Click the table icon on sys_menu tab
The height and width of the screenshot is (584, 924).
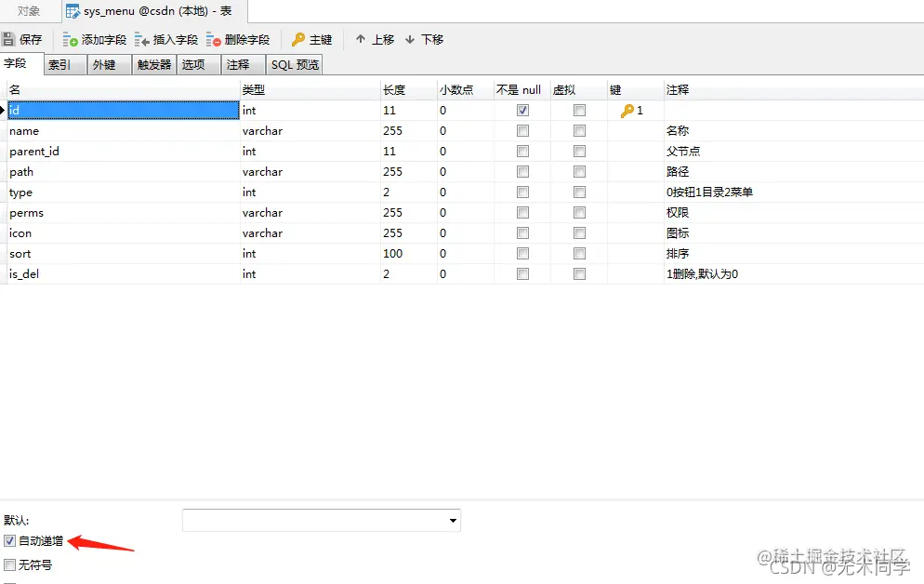point(73,11)
